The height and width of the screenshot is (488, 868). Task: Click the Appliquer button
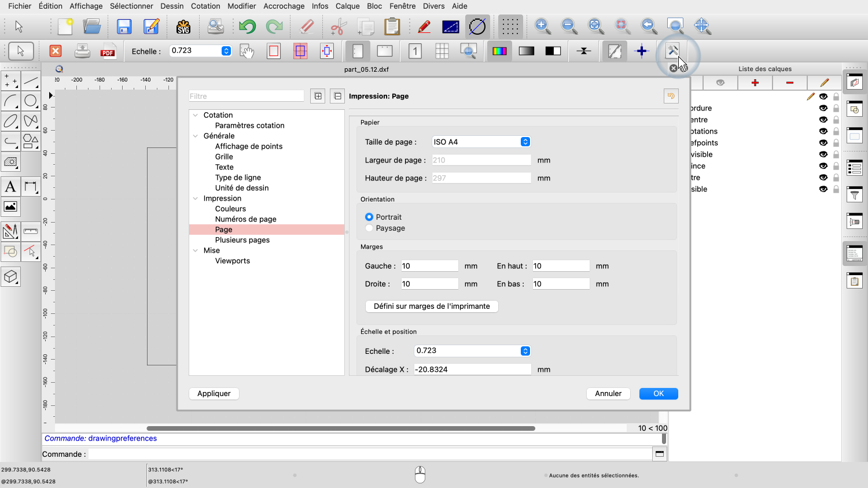tap(214, 394)
